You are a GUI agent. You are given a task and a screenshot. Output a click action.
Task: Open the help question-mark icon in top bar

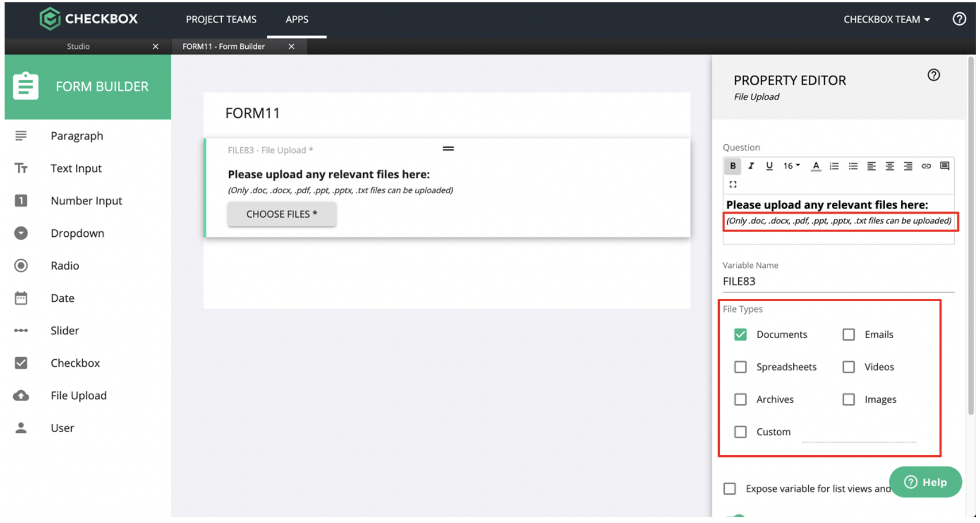(959, 19)
